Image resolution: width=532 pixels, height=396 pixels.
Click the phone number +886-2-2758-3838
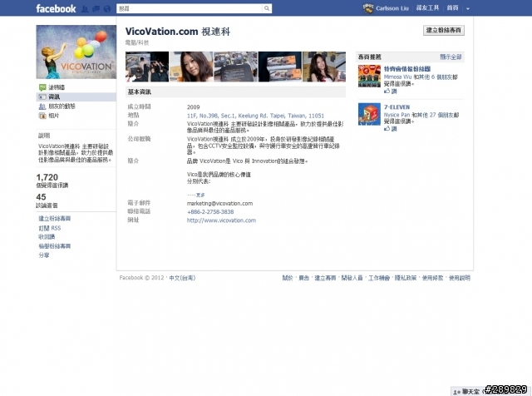click(x=210, y=212)
